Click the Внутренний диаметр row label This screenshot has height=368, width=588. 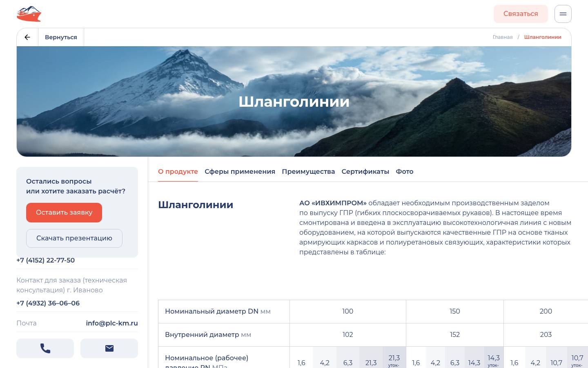point(208,335)
